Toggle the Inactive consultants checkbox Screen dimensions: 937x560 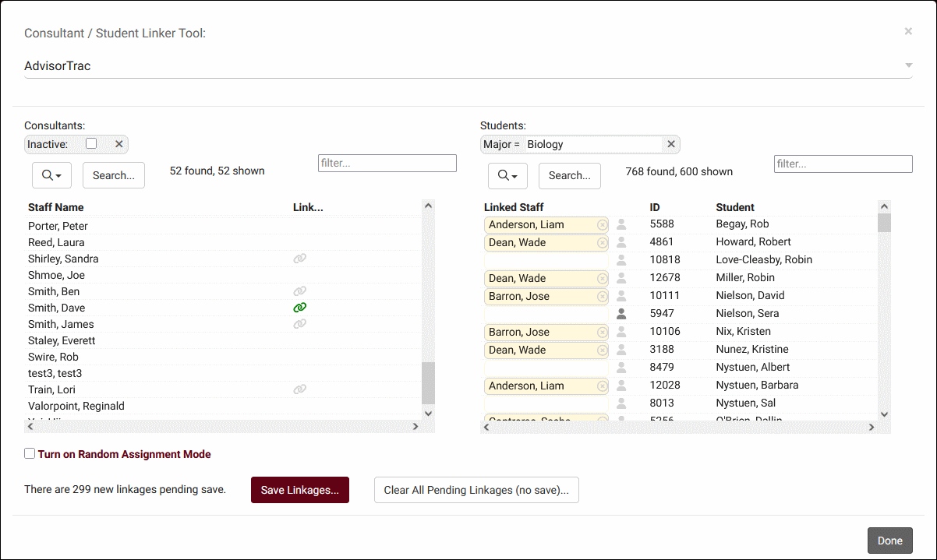[x=91, y=143]
